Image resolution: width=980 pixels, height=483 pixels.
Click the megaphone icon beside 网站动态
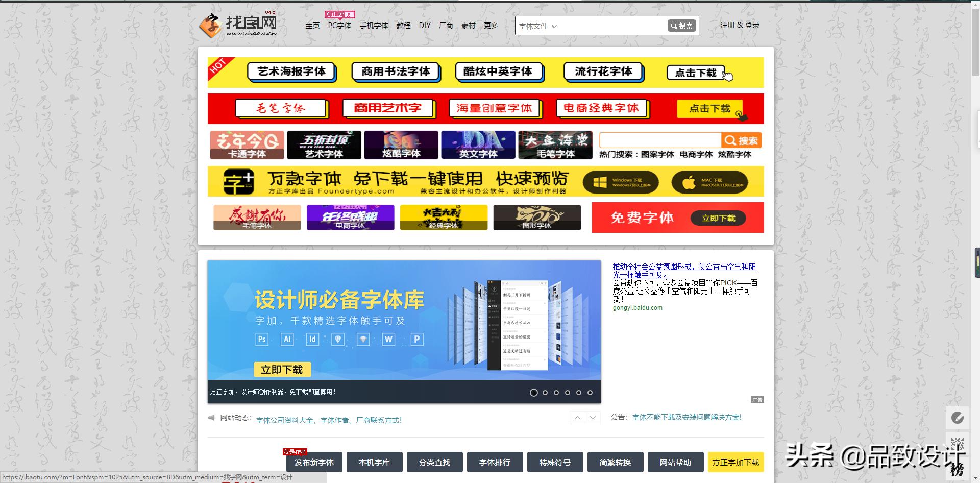click(211, 417)
